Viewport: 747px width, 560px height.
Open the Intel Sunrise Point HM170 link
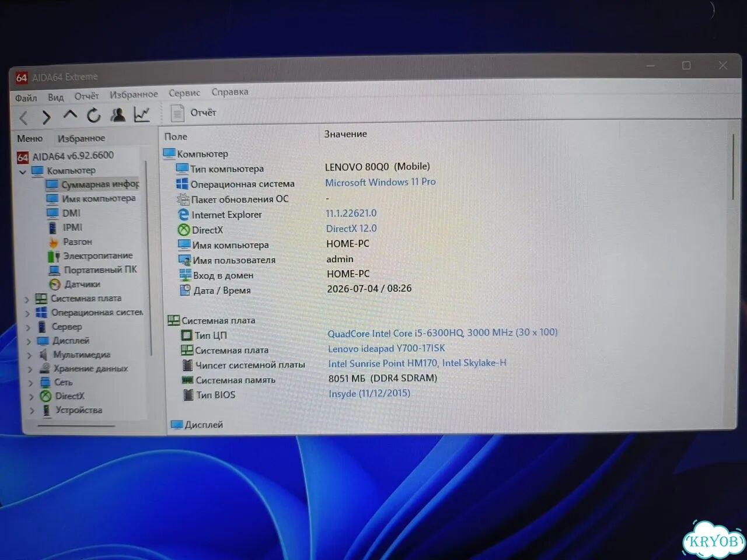pyautogui.click(x=417, y=363)
